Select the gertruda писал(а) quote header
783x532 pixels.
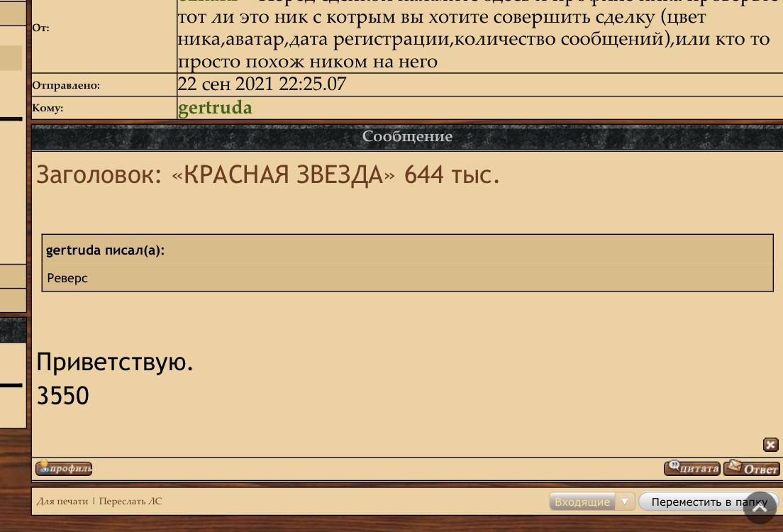pyautogui.click(x=106, y=250)
